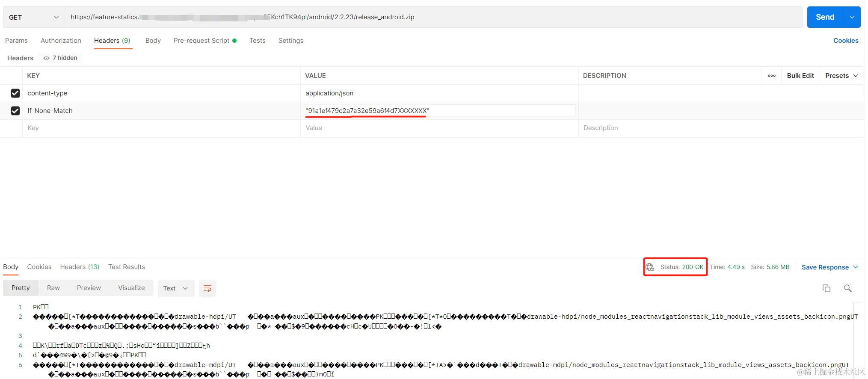Click the empty Description placeholder field
868x379 pixels.
(721, 128)
